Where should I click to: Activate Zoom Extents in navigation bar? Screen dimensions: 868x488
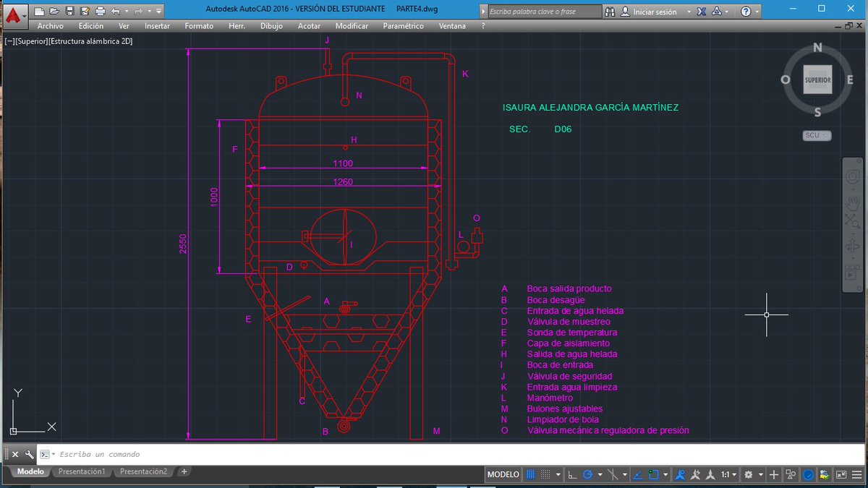click(x=852, y=221)
